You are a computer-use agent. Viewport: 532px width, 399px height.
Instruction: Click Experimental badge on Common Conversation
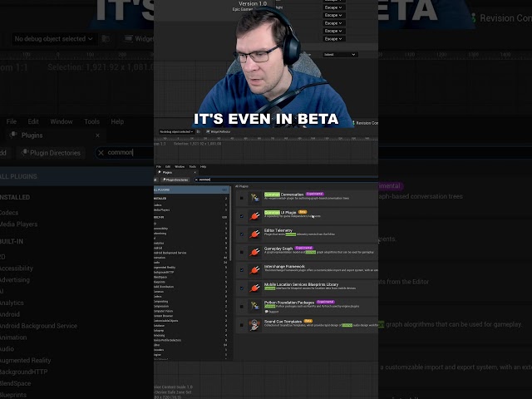[315, 194]
